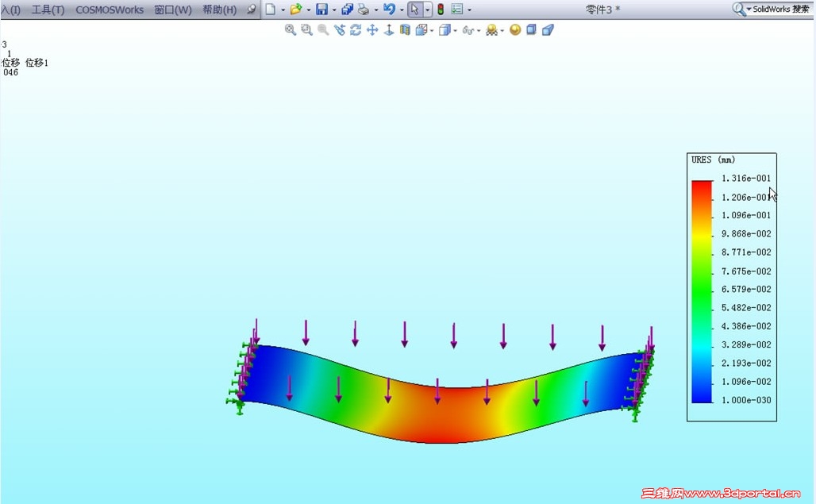Expand the Select tool dropdown arrow
Screen dimensions: 816x504
pyautogui.click(x=427, y=10)
